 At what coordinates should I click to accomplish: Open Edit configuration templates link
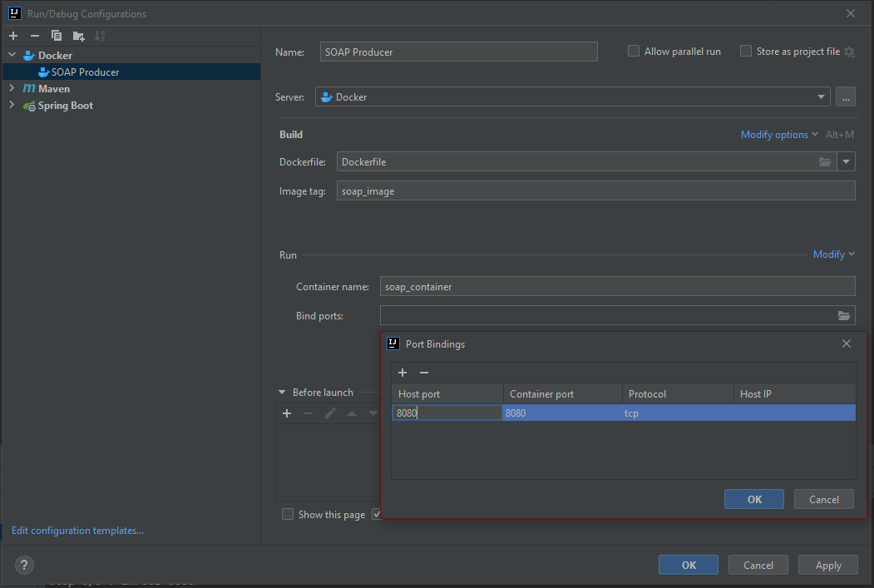click(77, 530)
